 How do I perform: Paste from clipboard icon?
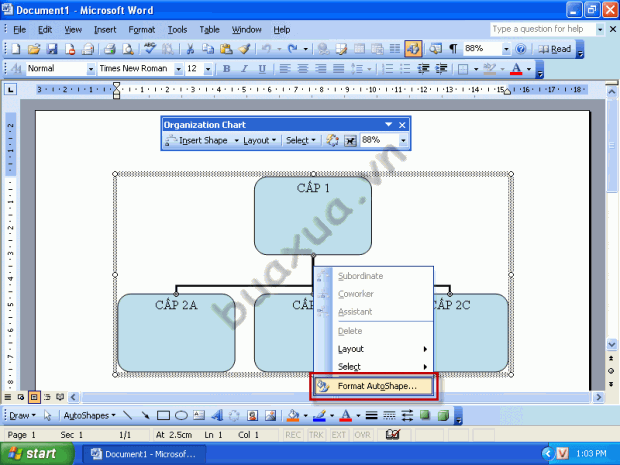pyautogui.click(x=226, y=49)
